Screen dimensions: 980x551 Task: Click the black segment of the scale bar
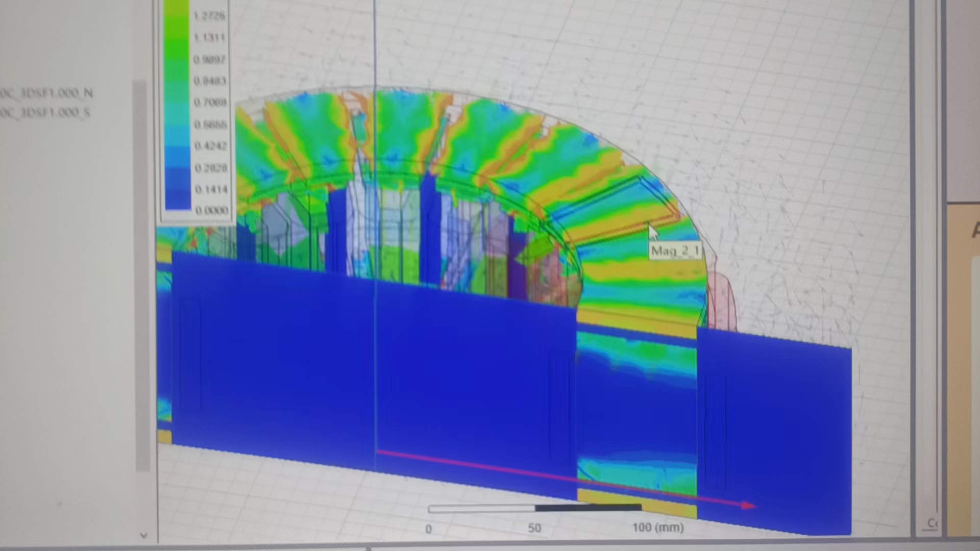pos(588,508)
